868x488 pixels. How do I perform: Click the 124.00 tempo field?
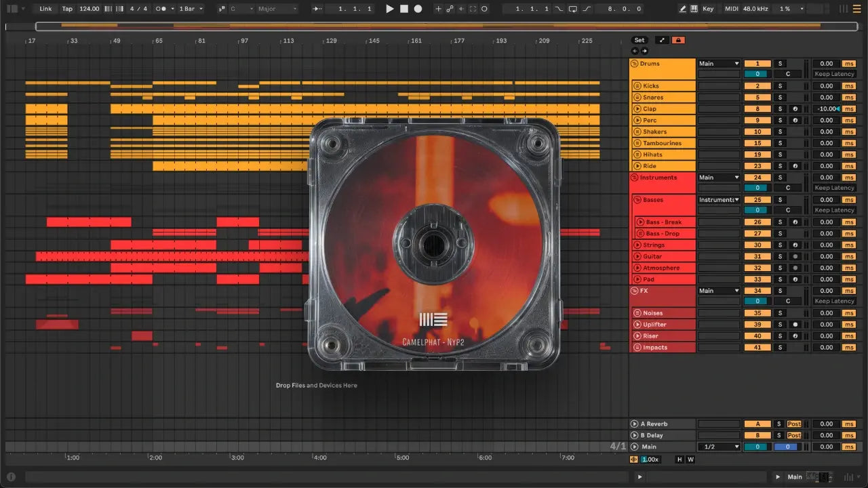pos(89,9)
